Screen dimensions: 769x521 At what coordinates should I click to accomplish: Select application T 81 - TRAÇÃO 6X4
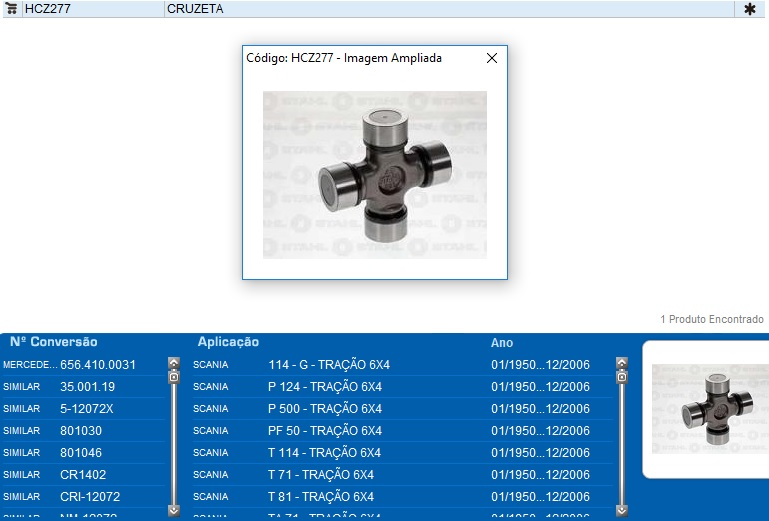pos(321,497)
